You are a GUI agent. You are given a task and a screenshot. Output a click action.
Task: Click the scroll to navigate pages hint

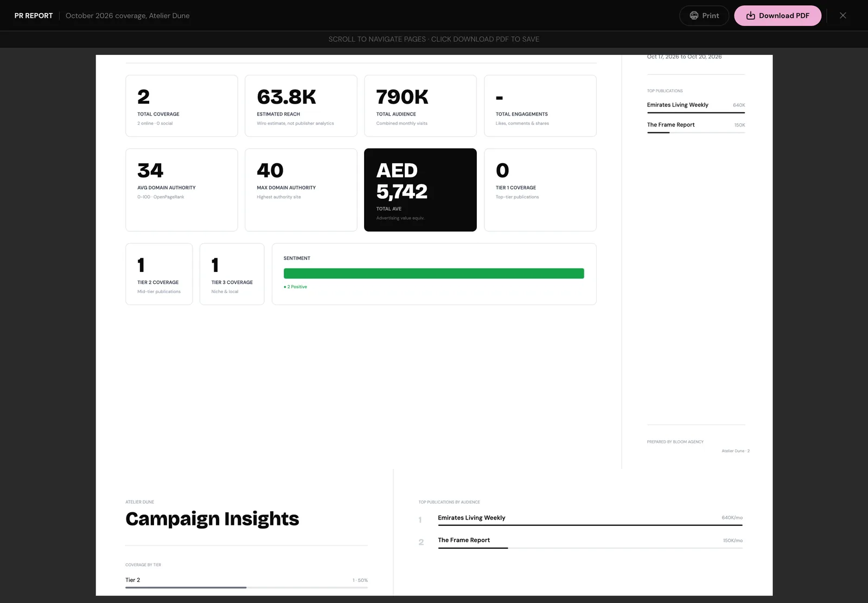point(434,39)
